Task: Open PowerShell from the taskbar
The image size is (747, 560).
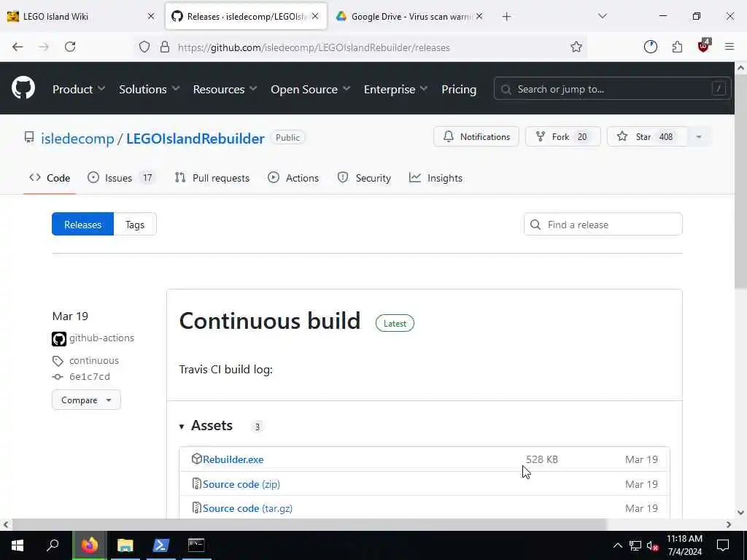Action: [x=160, y=545]
